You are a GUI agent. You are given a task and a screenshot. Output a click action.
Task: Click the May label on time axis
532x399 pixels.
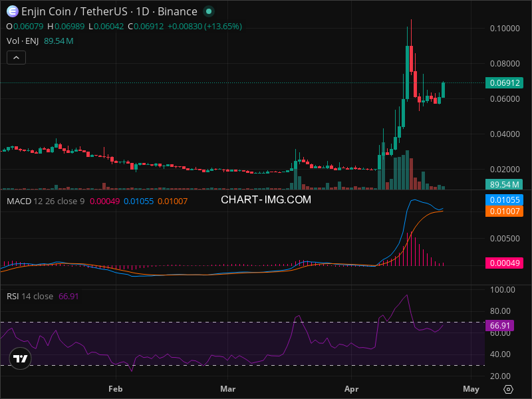coord(471,389)
